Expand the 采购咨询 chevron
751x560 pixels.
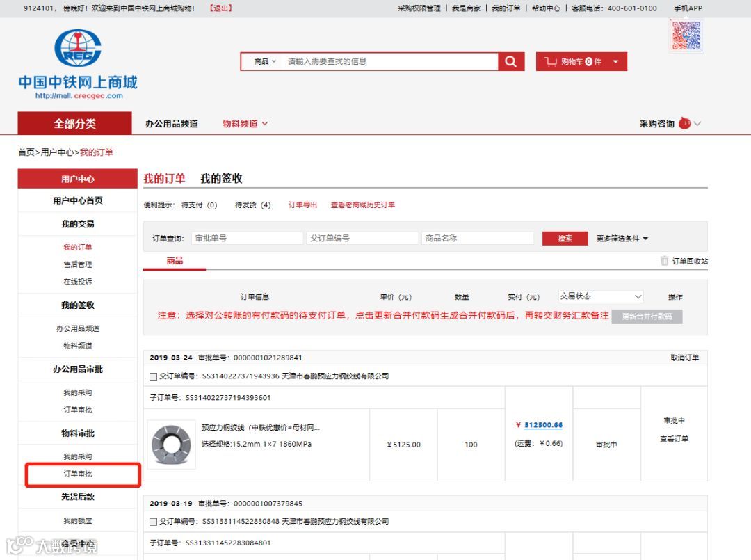pos(698,124)
